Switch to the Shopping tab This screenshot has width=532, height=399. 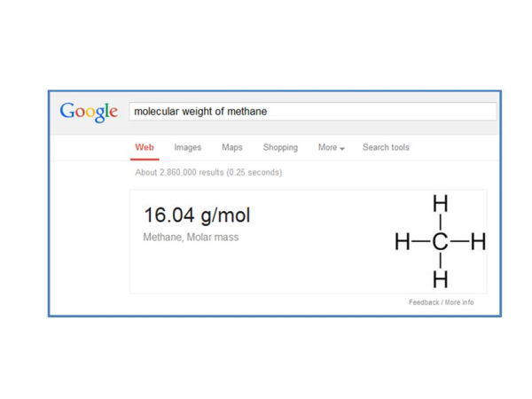pos(280,147)
